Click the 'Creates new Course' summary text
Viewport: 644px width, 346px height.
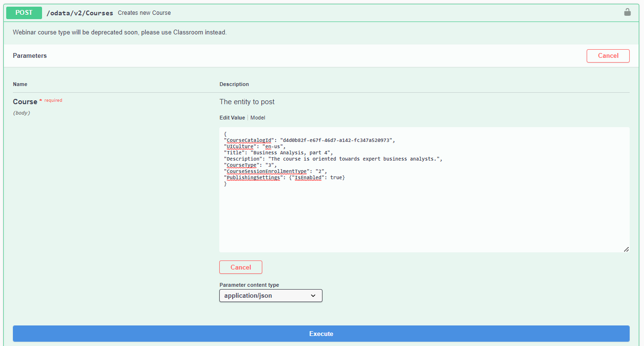144,13
